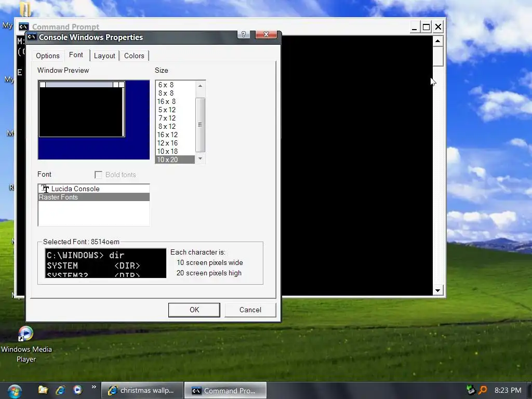The image size is (532, 399).
Task: Open the Windows Start orb
Action: tap(14, 391)
